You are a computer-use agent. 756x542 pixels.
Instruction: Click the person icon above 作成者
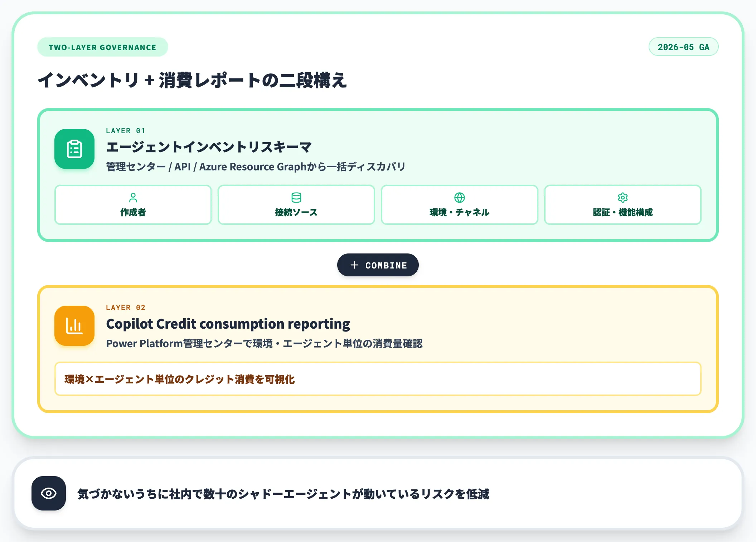pyautogui.click(x=133, y=198)
